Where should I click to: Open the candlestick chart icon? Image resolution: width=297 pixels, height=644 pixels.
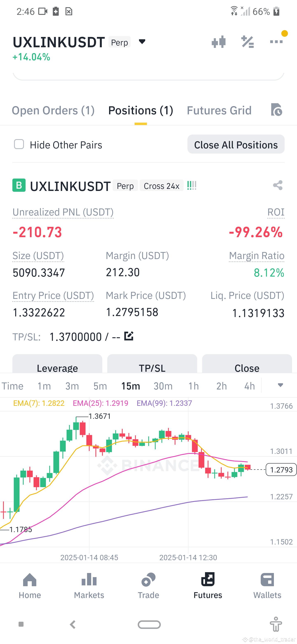(x=219, y=42)
